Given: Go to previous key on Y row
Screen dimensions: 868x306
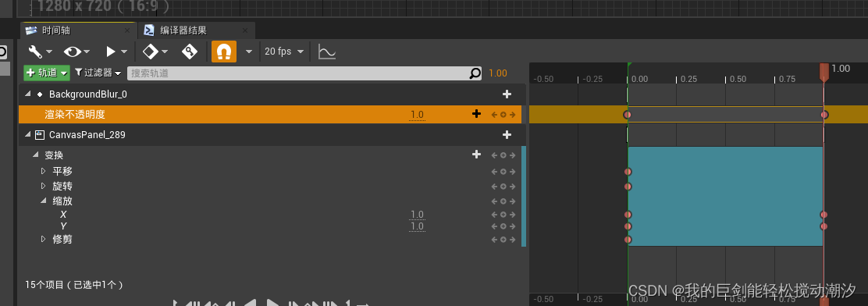Looking at the screenshot, I should (x=494, y=226).
